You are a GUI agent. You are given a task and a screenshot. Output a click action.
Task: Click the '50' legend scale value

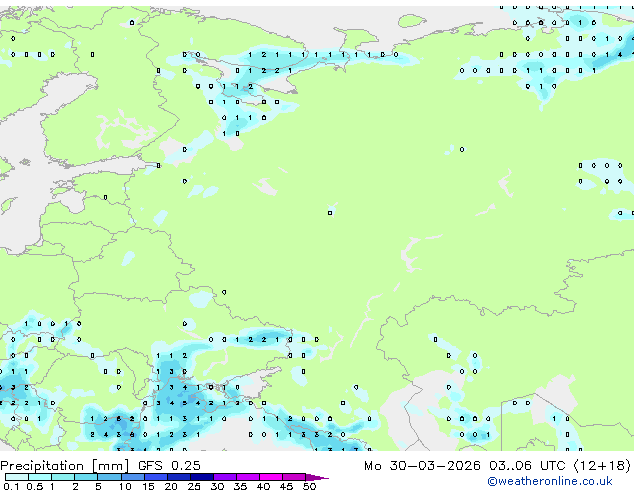pyautogui.click(x=309, y=486)
